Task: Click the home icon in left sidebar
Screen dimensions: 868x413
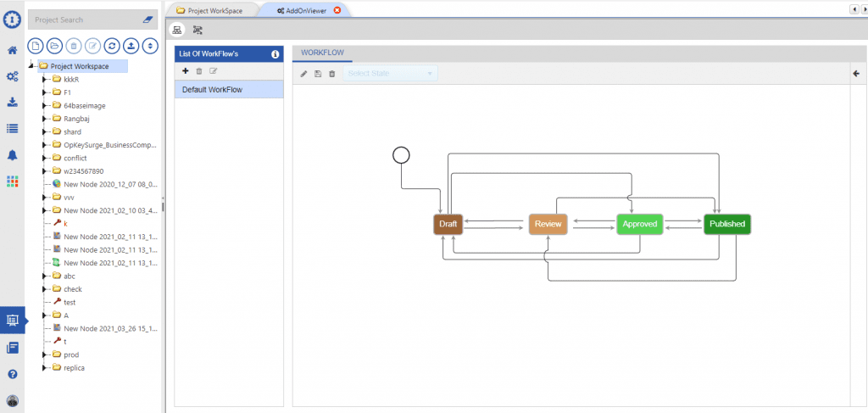Action: (x=12, y=50)
